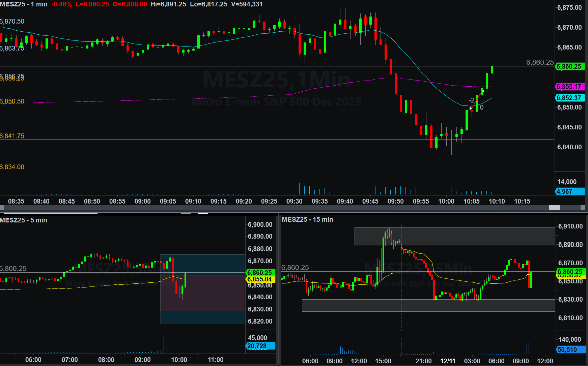This screenshot has width=588, height=366.
Task: Click the 1-min chart horizontal scrollbar thumb
Action: coord(554,208)
